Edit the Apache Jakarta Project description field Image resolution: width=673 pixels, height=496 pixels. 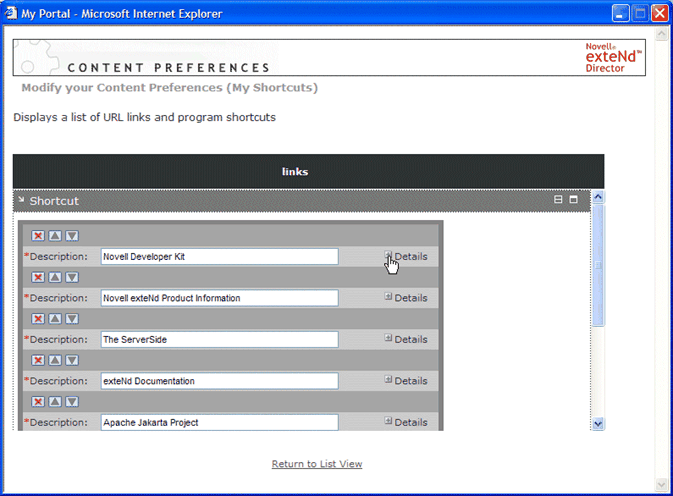pyautogui.click(x=219, y=422)
